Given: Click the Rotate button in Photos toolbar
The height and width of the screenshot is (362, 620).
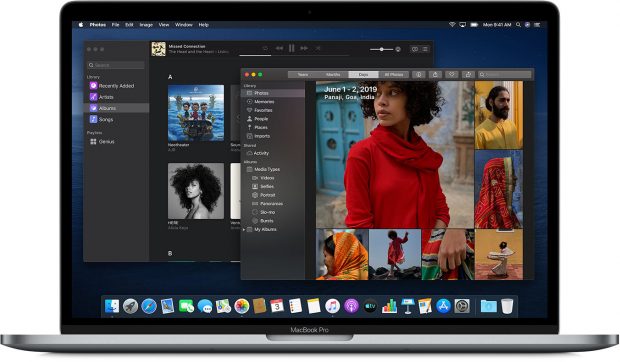Looking at the screenshot, I should point(468,74).
